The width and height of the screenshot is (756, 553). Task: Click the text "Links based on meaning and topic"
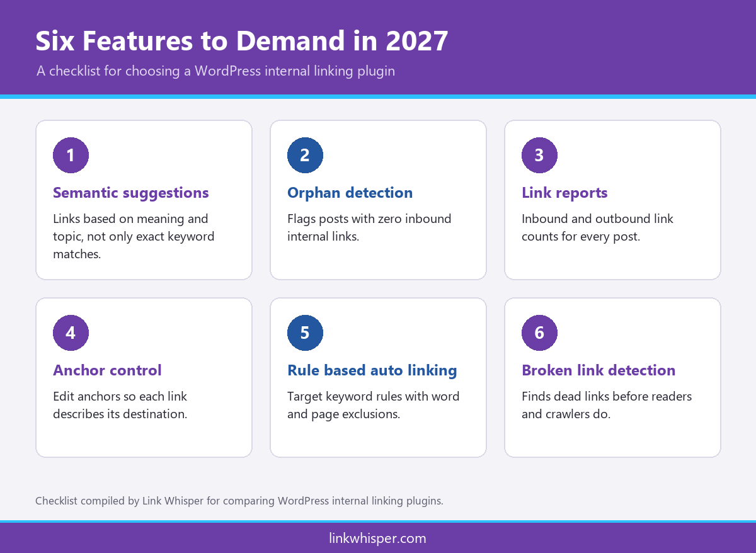pos(134,228)
